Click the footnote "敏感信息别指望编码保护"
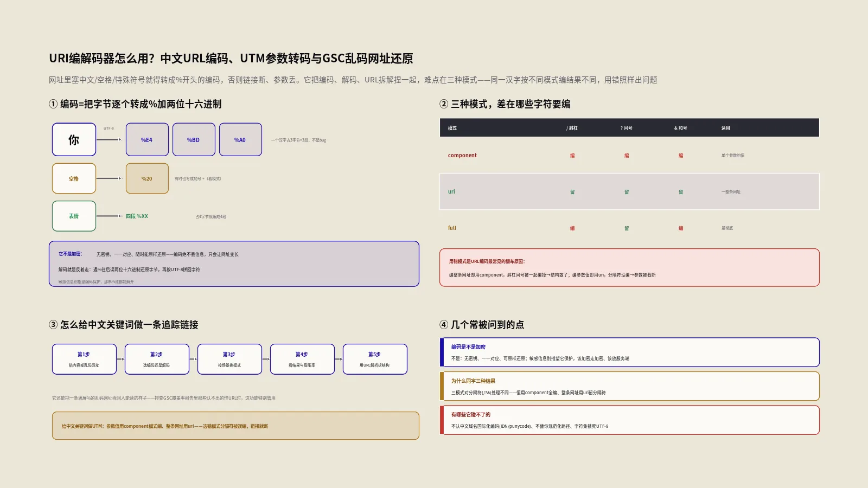Screen dimensions: 868x488 coord(96,281)
